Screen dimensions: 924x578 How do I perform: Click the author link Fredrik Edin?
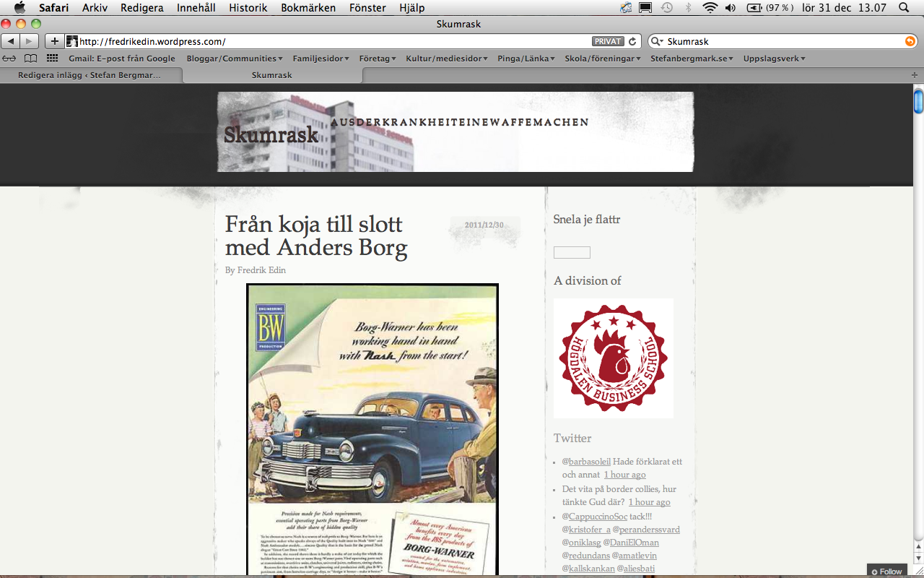point(261,270)
